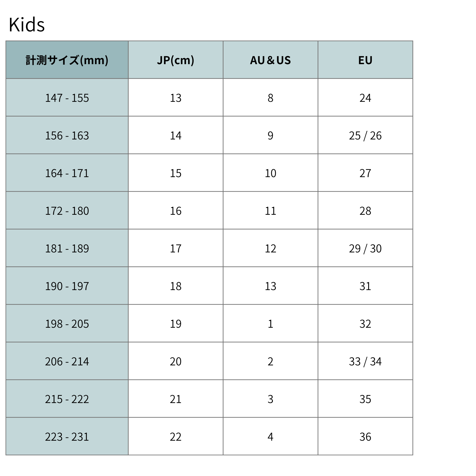
Task: Click the AU＆US column header
Action: tap(271, 60)
